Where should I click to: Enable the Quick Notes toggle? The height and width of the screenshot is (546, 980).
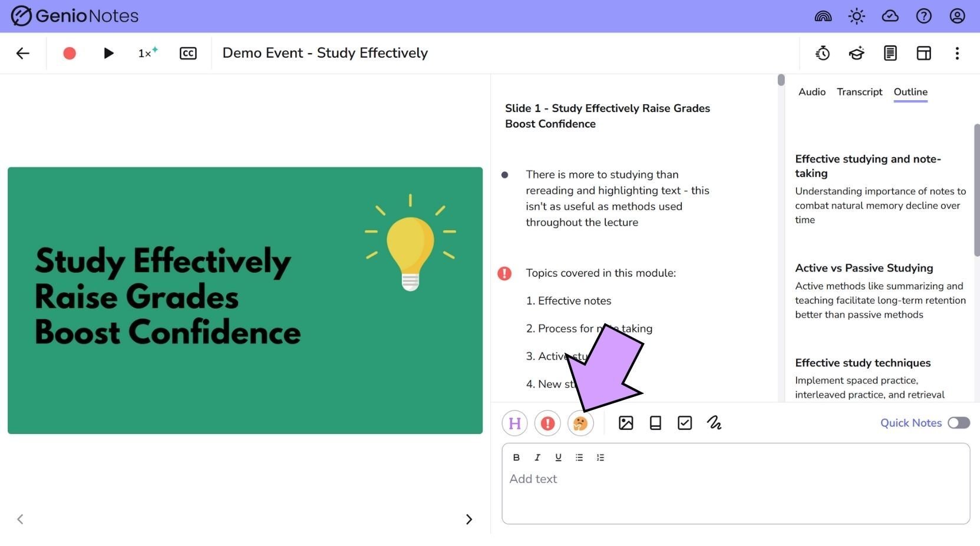click(958, 423)
